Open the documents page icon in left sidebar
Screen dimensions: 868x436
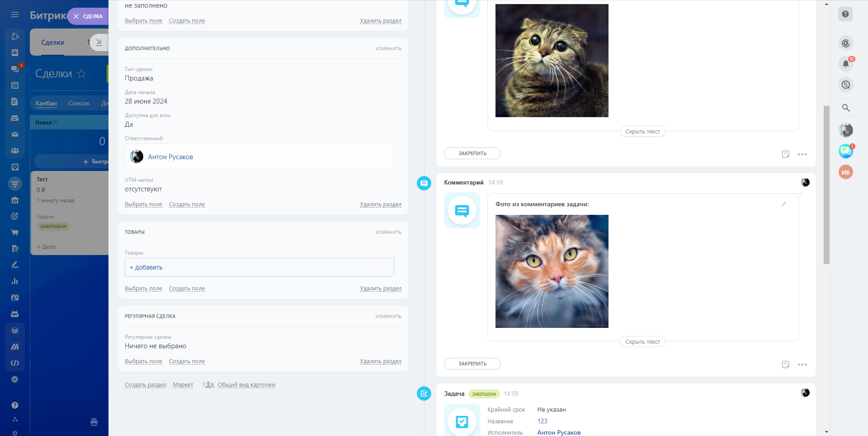[15, 101]
